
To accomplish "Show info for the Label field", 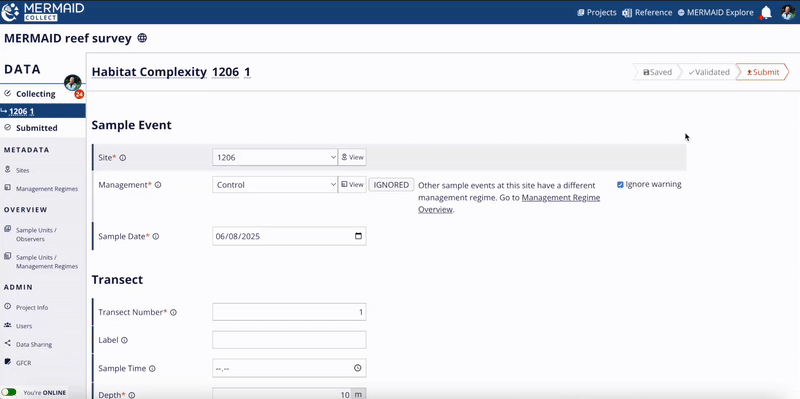I will (124, 340).
